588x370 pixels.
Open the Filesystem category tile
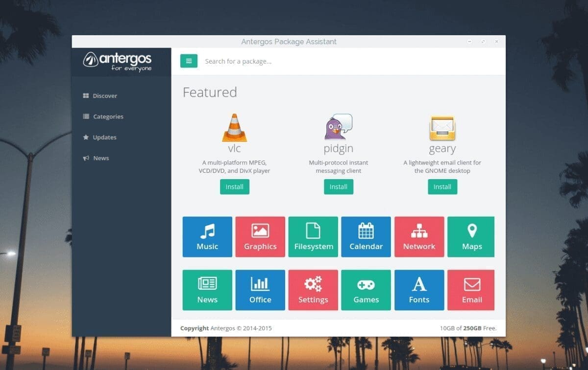pyautogui.click(x=313, y=237)
